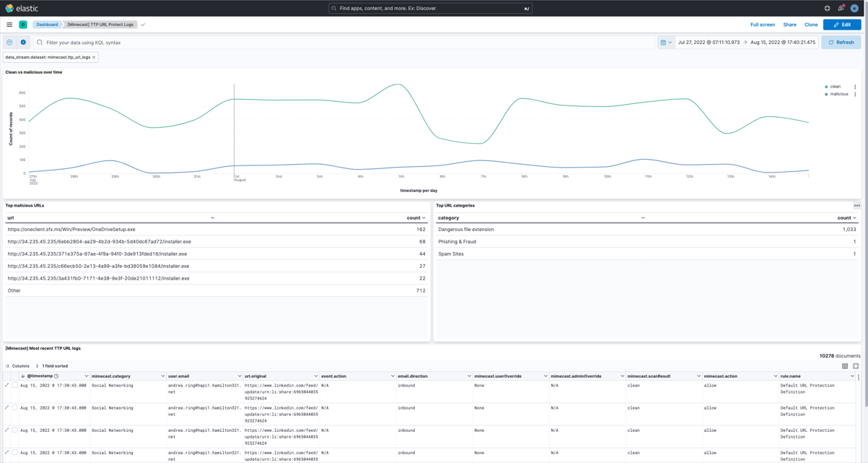868x463 pixels.
Task: Open the main navigation hamburger menu
Action: (9, 24)
